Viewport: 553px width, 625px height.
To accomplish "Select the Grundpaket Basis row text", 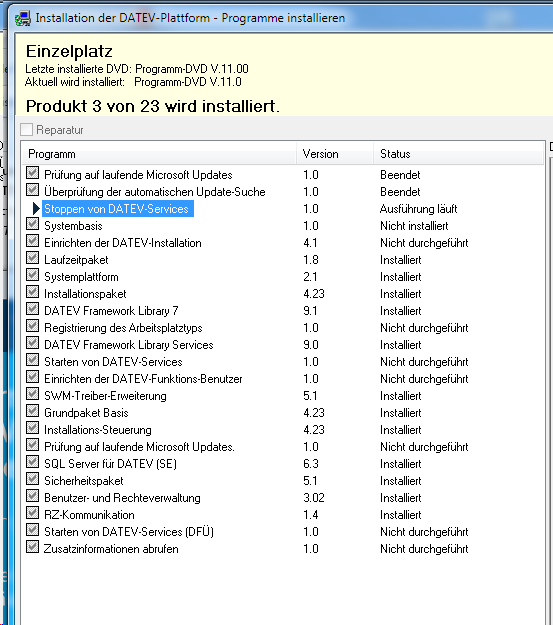I will pyautogui.click(x=86, y=413).
